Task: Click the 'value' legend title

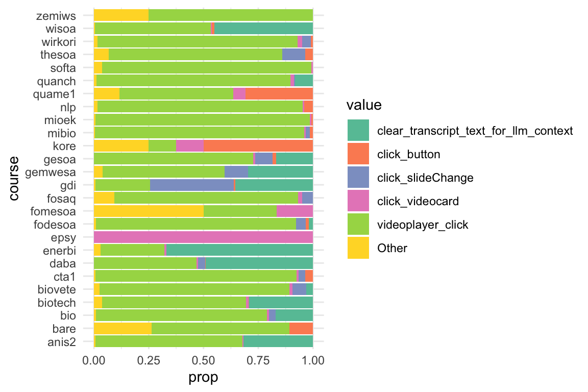Action: [364, 106]
